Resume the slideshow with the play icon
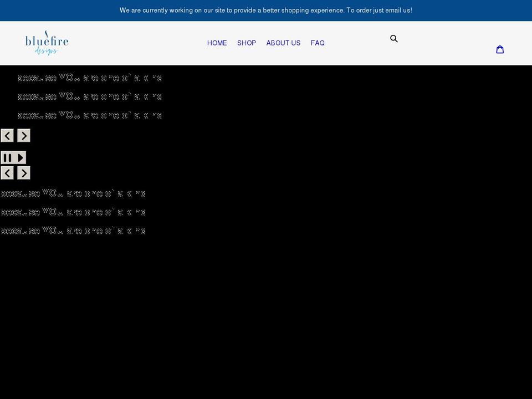This screenshot has height=399, width=532. 20,157
